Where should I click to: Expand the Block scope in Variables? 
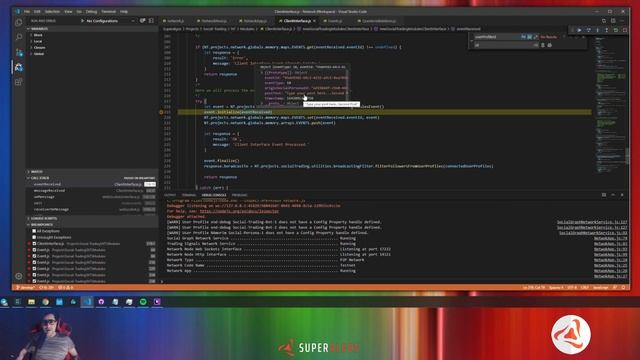(x=37, y=35)
